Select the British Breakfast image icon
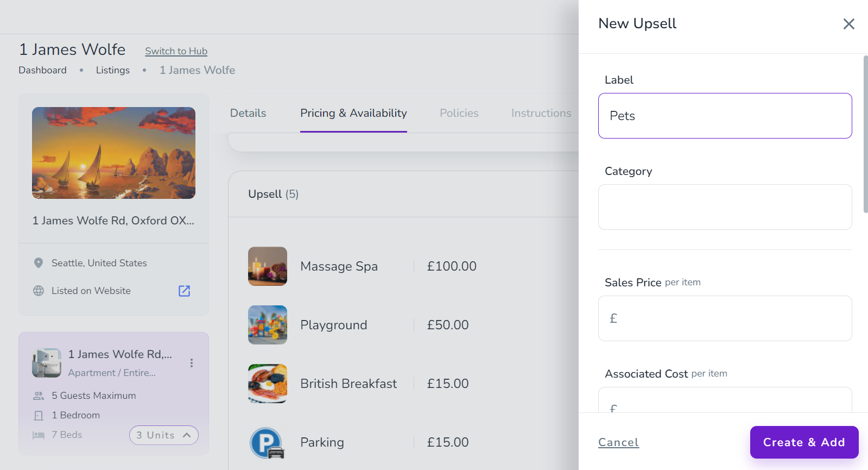Screen dimensions: 868x470 (268, 384)
